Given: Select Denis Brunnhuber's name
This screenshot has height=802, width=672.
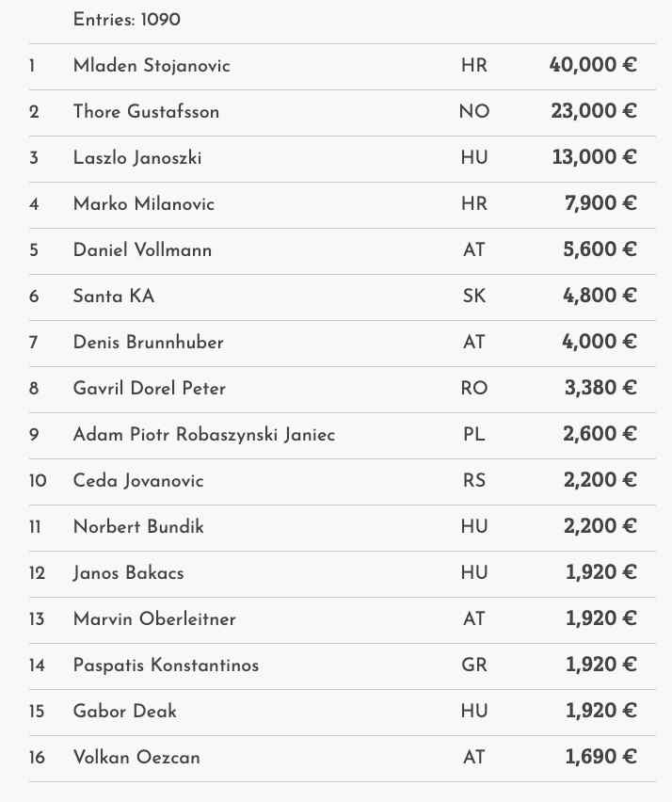Looking at the screenshot, I should pos(149,343).
